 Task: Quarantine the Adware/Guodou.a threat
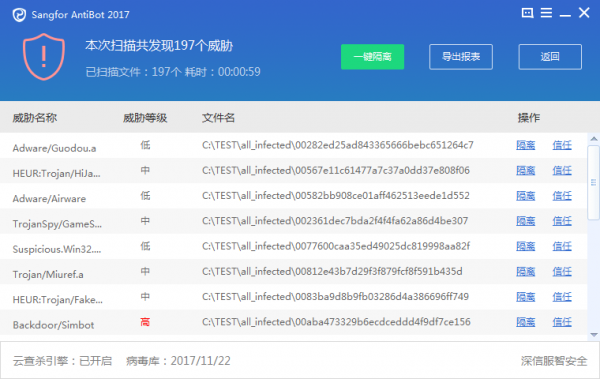[525, 145]
